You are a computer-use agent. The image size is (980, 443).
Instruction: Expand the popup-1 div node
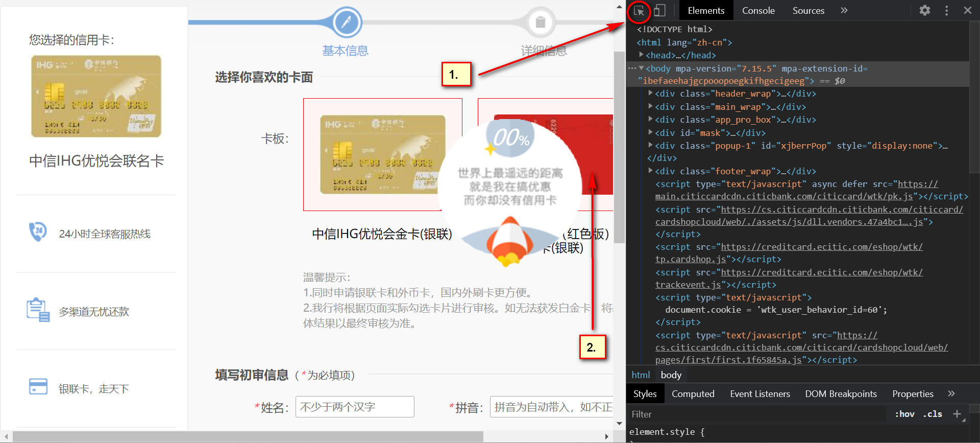(x=650, y=145)
